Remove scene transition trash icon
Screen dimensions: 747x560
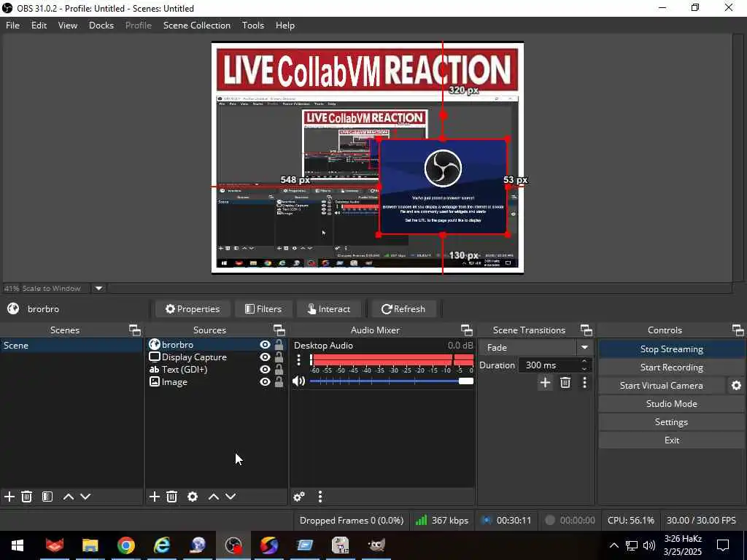click(x=565, y=382)
